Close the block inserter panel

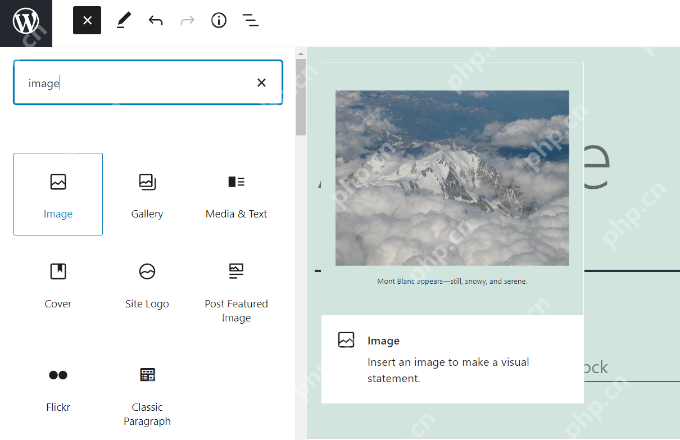[x=87, y=20]
